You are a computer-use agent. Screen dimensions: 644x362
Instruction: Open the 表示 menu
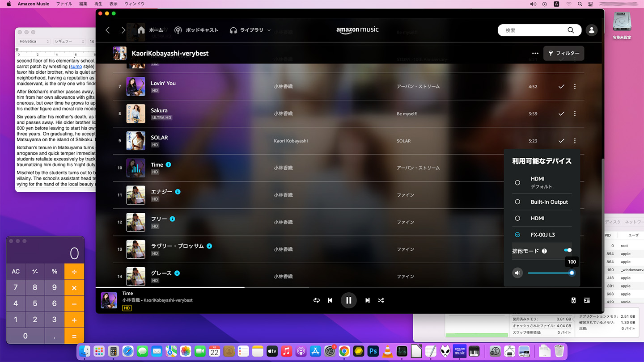[x=114, y=4]
